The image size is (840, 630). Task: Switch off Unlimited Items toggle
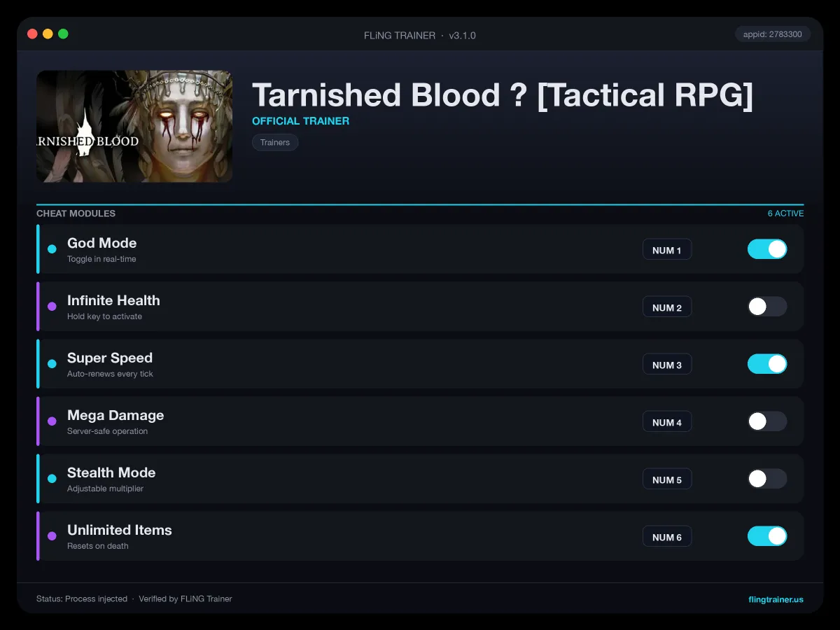[767, 536]
